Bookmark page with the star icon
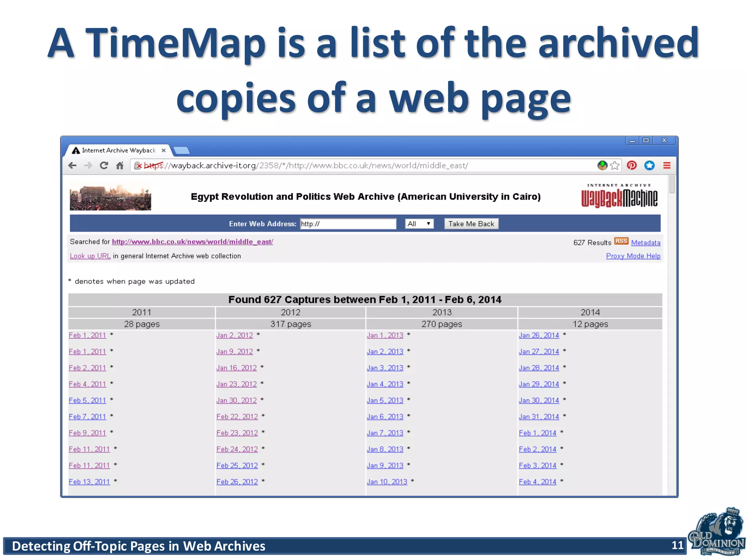The image size is (747, 560). click(615, 166)
